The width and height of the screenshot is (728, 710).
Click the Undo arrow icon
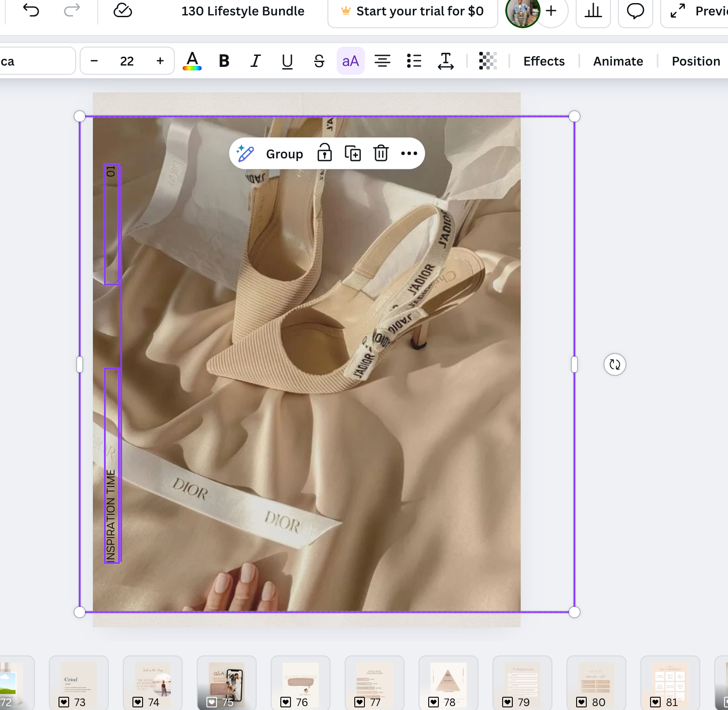(31, 11)
